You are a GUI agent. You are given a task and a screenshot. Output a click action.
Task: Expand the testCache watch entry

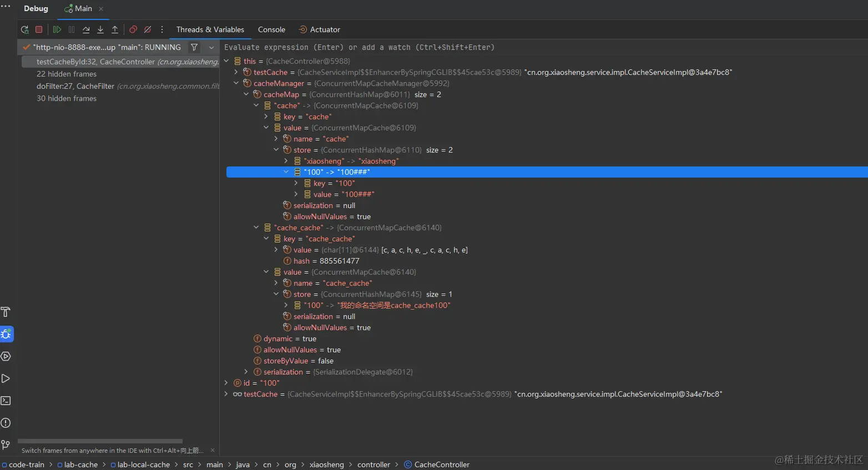click(x=226, y=394)
